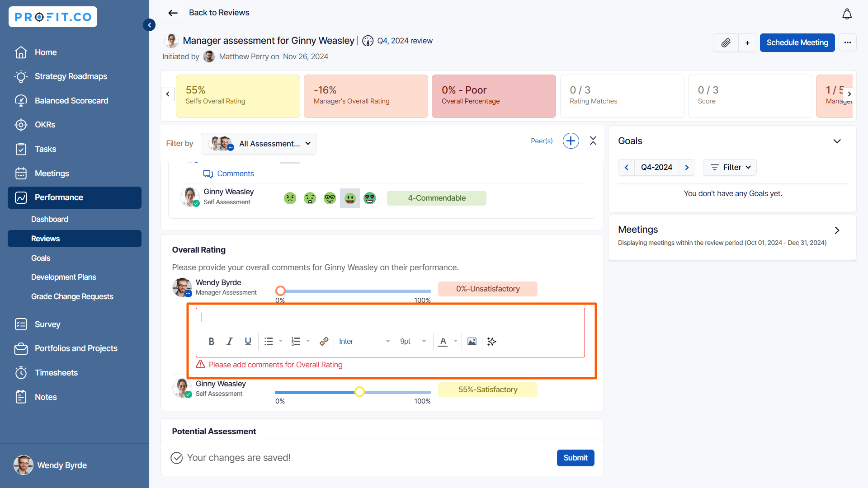Open Development Plans in sidebar

(x=63, y=277)
